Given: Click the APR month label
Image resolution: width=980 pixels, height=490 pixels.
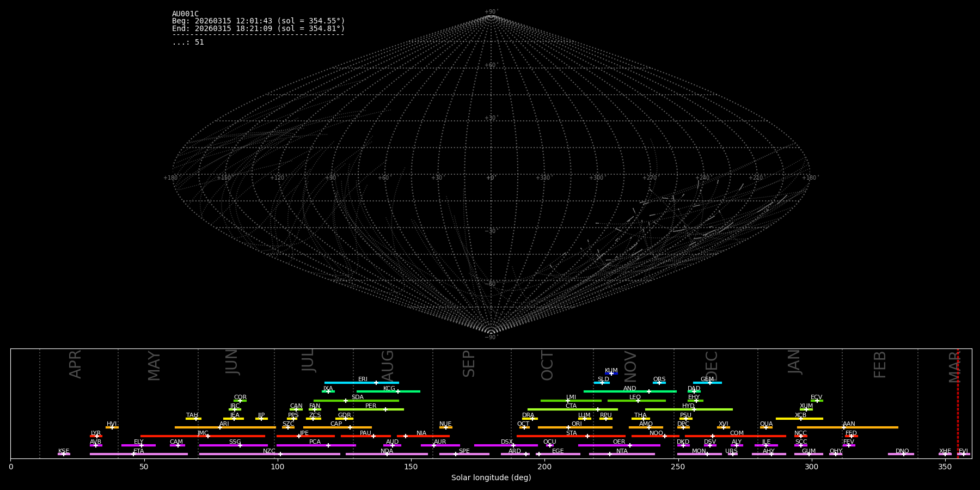Looking at the screenshot, I should [x=75, y=364].
